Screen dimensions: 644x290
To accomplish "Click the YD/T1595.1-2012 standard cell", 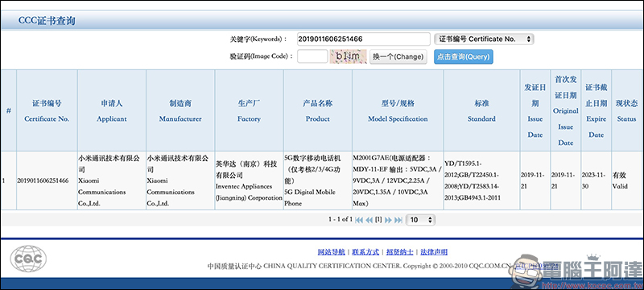I will (481, 180).
